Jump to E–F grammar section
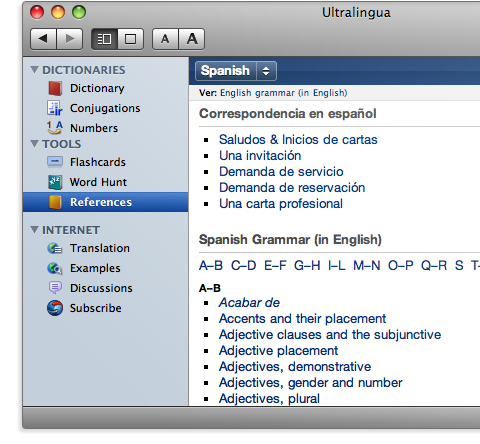The width and height of the screenshot is (480, 444). pos(275,266)
